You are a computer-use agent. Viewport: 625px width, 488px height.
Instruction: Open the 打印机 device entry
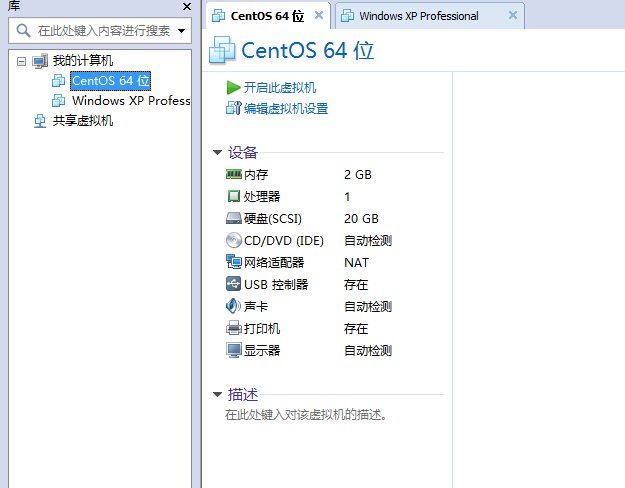262,328
